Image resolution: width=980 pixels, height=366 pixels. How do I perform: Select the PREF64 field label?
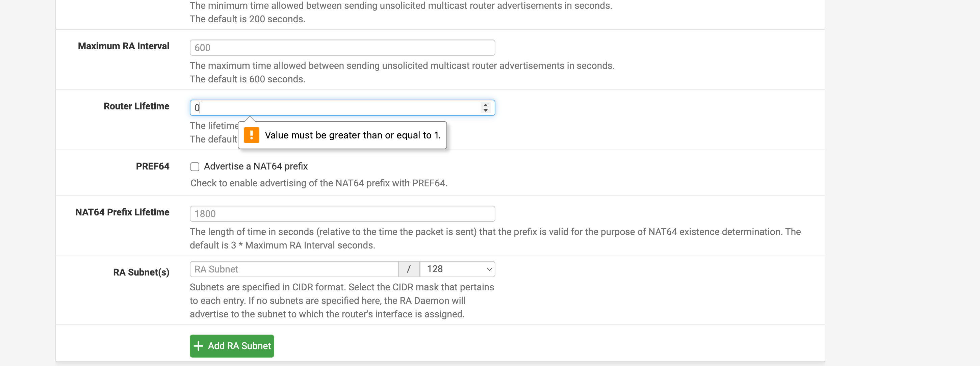click(x=152, y=166)
